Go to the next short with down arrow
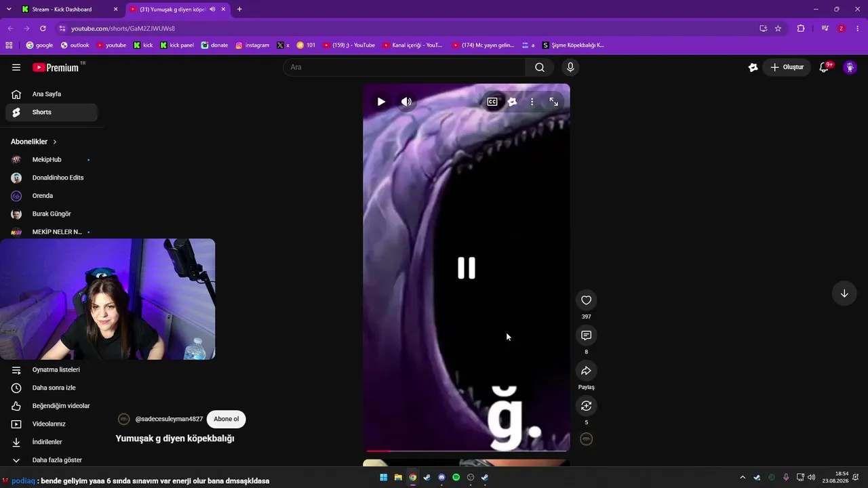Viewport: 868px width, 488px height. [x=844, y=293]
